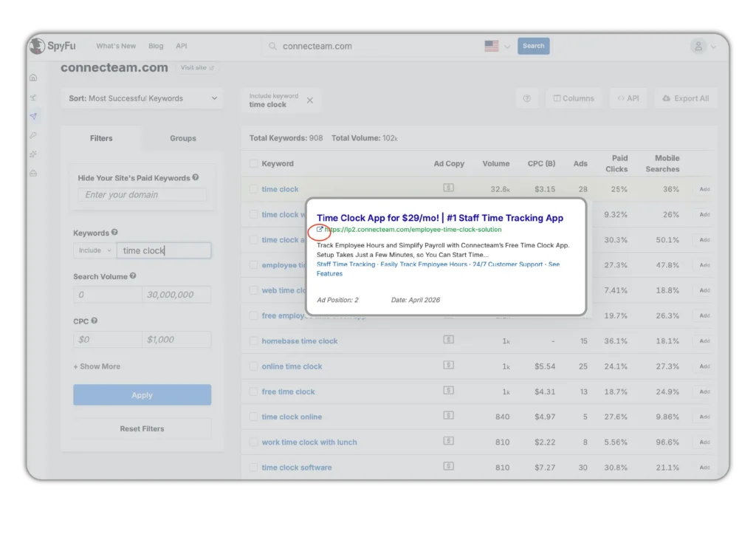Sort by the Volume column header
Image resolution: width=756 pixels, height=534 pixels.
click(x=495, y=163)
